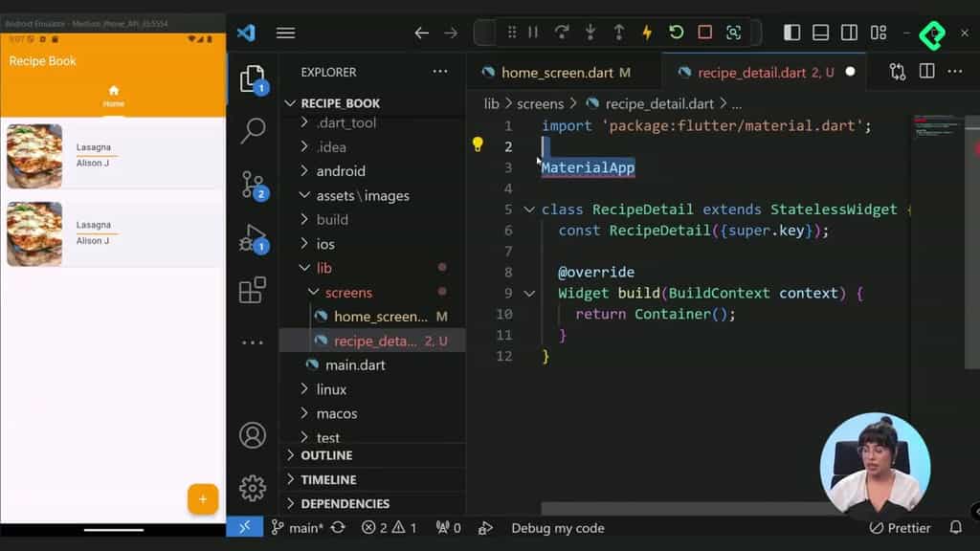Click the main* git branch status item
This screenshot has width=980, height=551.
298,528
